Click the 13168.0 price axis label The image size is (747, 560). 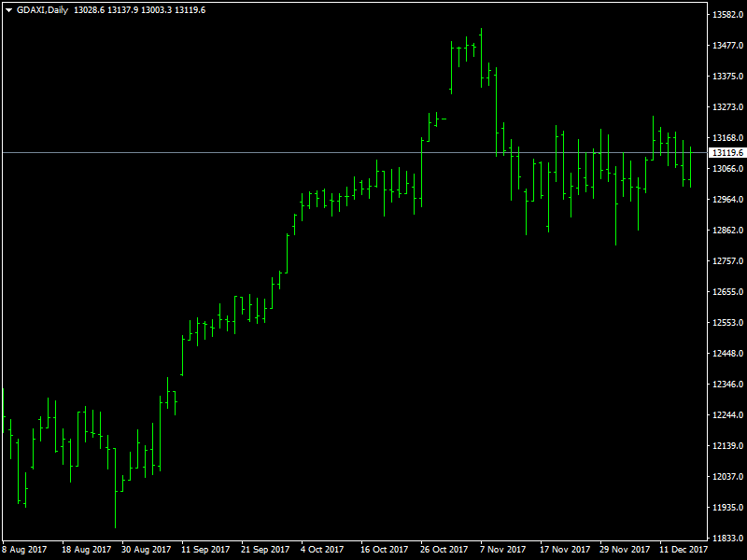coord(727,138)
